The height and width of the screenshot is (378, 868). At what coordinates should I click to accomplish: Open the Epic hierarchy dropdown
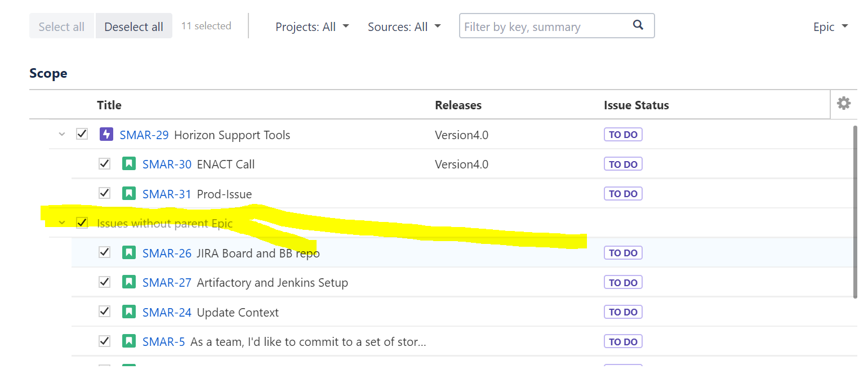[830, 26]
